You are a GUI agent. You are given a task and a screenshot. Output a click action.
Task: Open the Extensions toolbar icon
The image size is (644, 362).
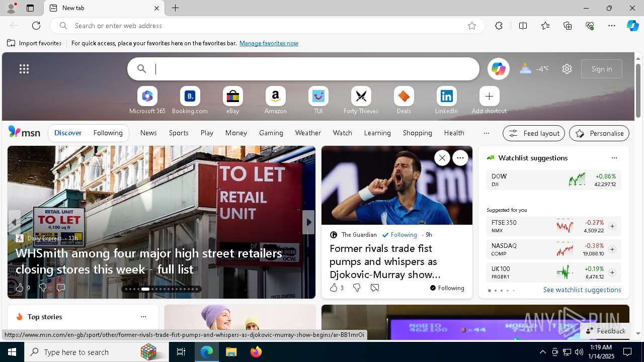pos(499,26)
